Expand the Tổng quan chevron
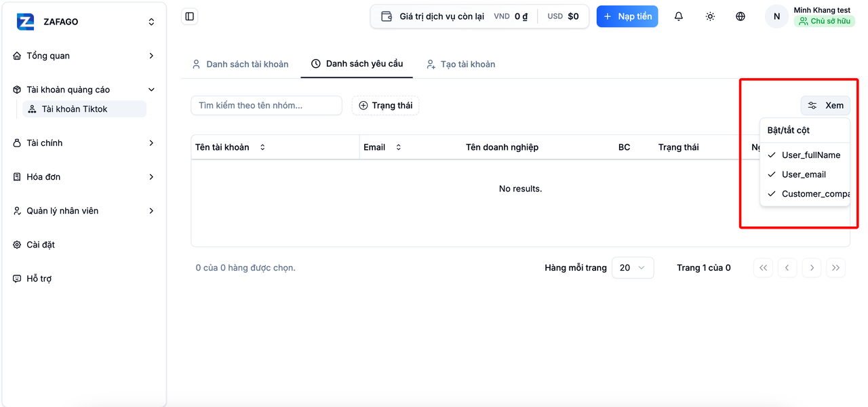The height and width of the screenshot is (407, 868). [x=151, y=56]
